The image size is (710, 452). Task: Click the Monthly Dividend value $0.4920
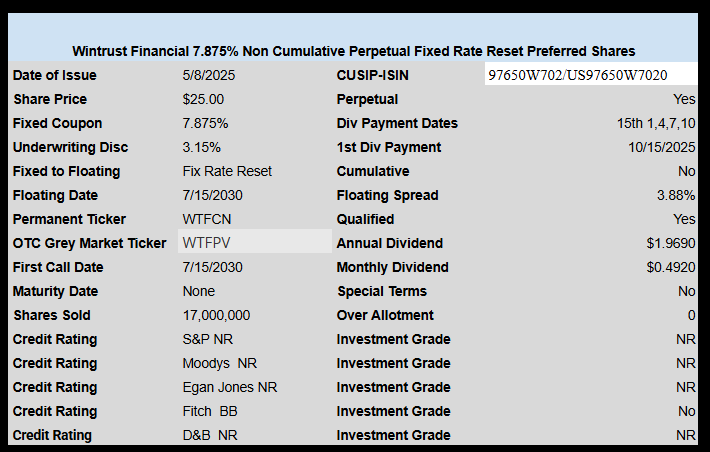(671, 267)
